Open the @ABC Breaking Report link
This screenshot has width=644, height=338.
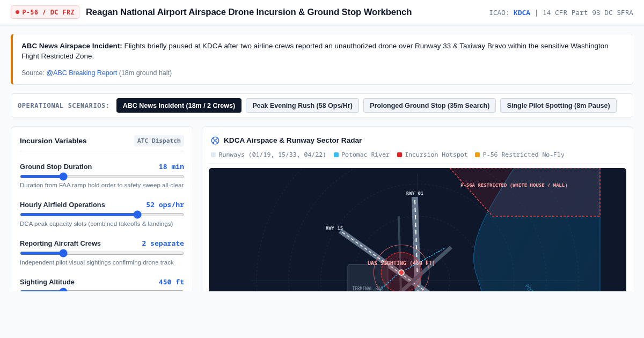82,73
